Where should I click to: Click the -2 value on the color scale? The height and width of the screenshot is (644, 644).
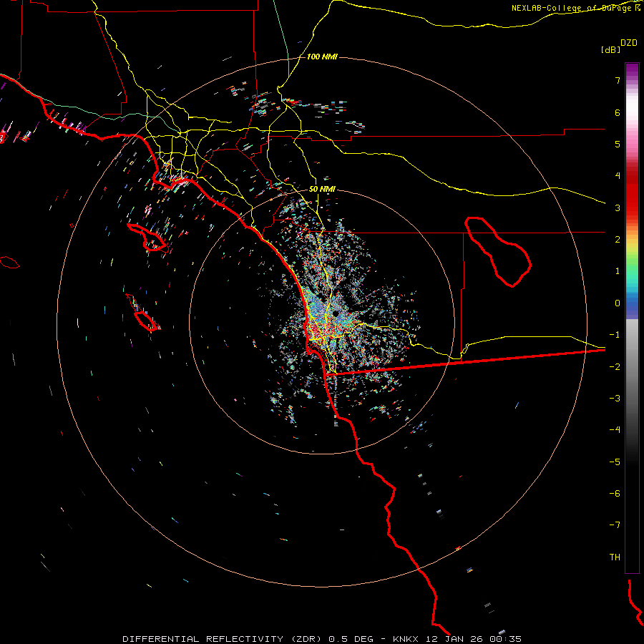(615, 366)
